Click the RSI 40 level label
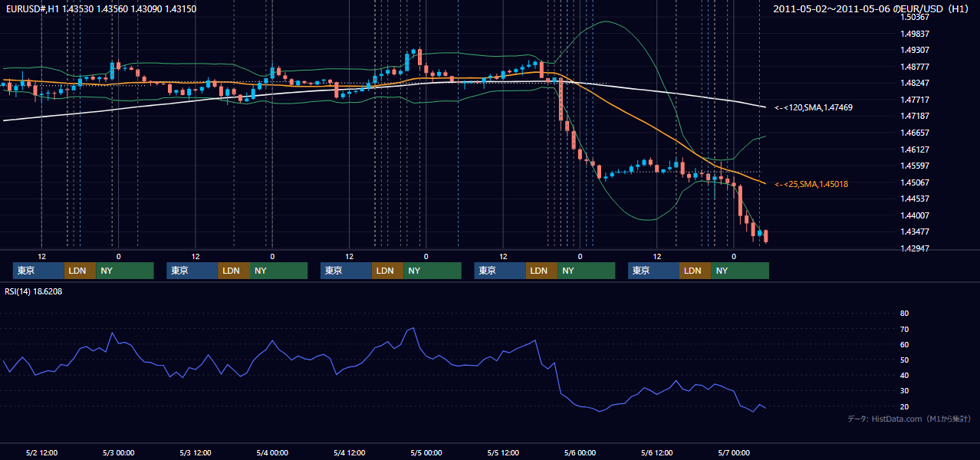Viewport: 980px width, 460px height. point(904,375)
